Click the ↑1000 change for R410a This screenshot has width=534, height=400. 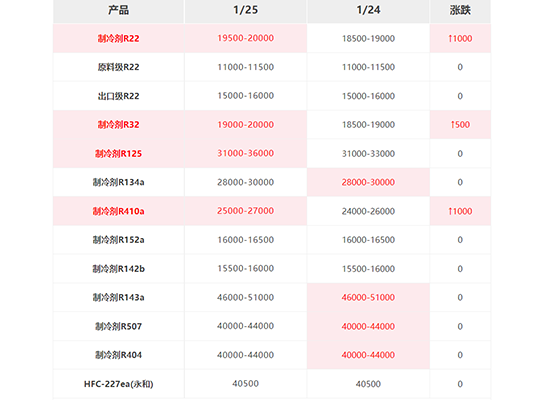tap(460, 211)
